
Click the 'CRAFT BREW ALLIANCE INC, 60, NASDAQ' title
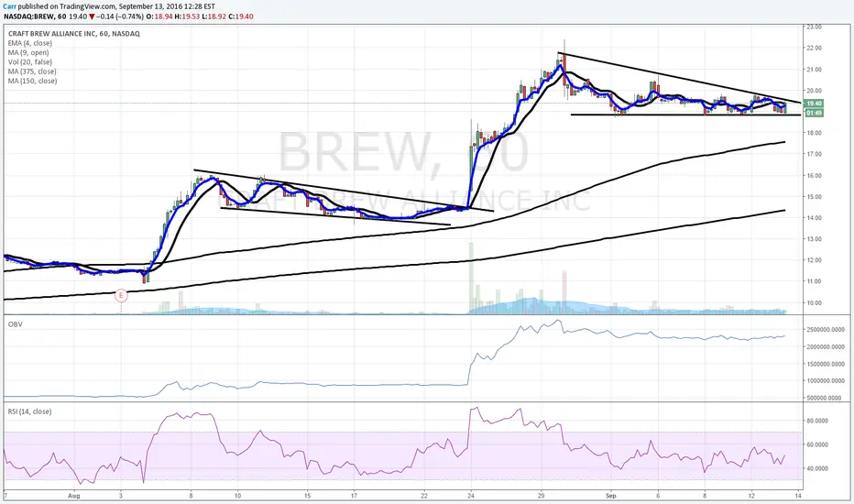[73, 34]
